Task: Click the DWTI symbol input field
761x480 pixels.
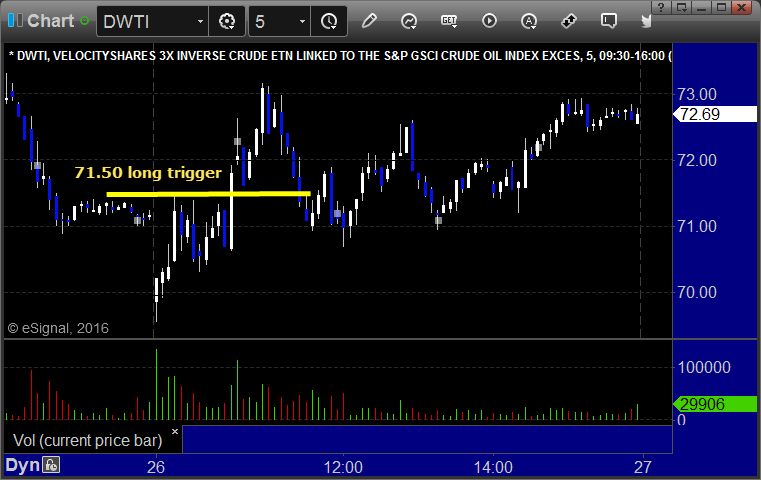Action: click(x=147, y=21)
